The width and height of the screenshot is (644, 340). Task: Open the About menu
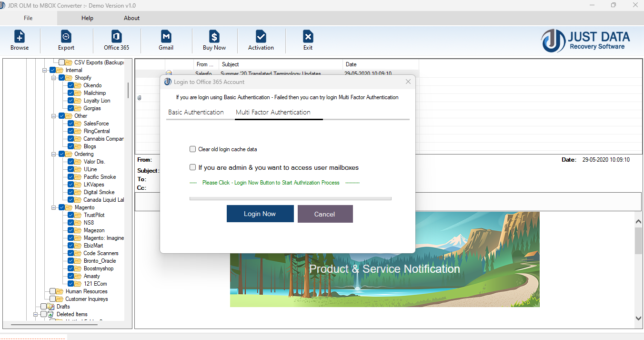[x=132, y=18]
